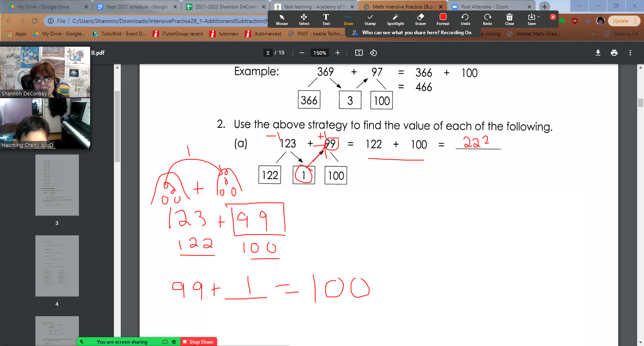Click the thumbnail sidebar scrollbar
Image resolution: width=644 pixels, height=346 pixels.
click(118, 127)
